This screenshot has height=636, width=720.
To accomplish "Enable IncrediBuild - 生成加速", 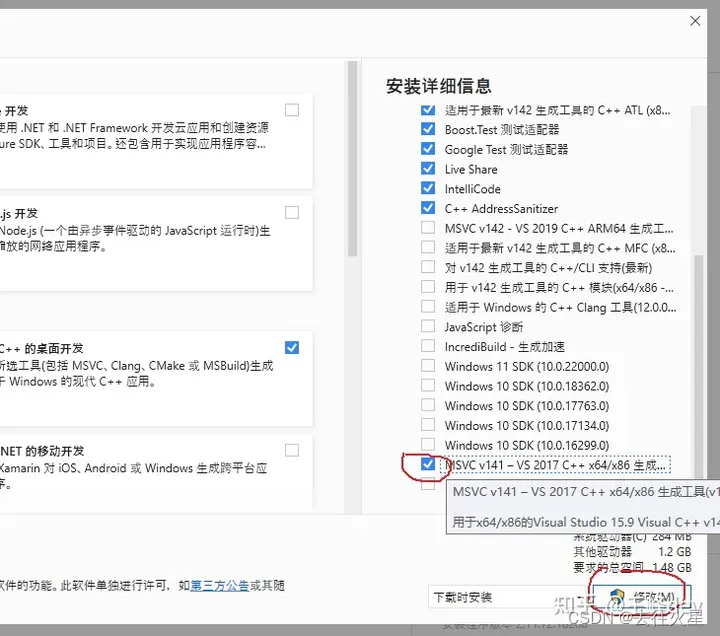I will [428, 346].
